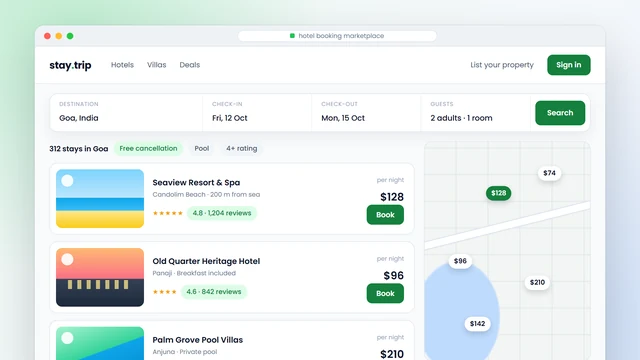Viewport: 640px width, 360px height.
Task: Open the Check-in date Fri, 12 Oct
Action: point(257,113)
